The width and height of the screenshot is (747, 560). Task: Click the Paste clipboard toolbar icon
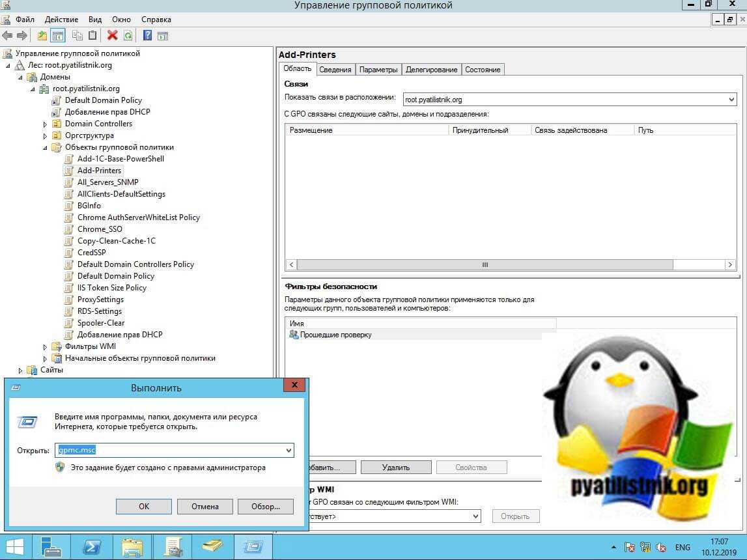pos(92,36)
